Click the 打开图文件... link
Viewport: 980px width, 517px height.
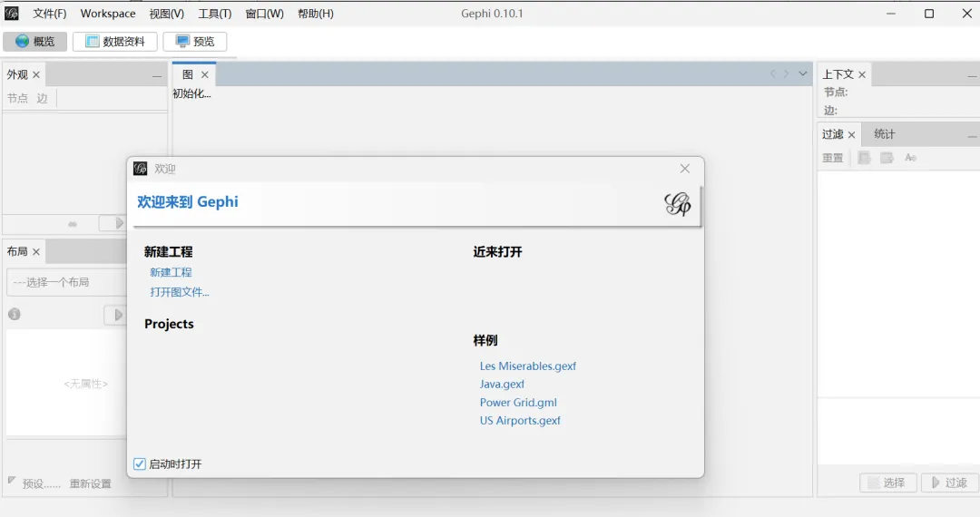click(x=180, y=292)
